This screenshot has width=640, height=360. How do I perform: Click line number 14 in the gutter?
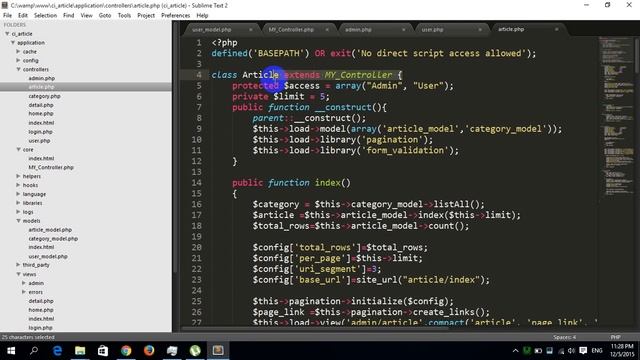[196, 183]
